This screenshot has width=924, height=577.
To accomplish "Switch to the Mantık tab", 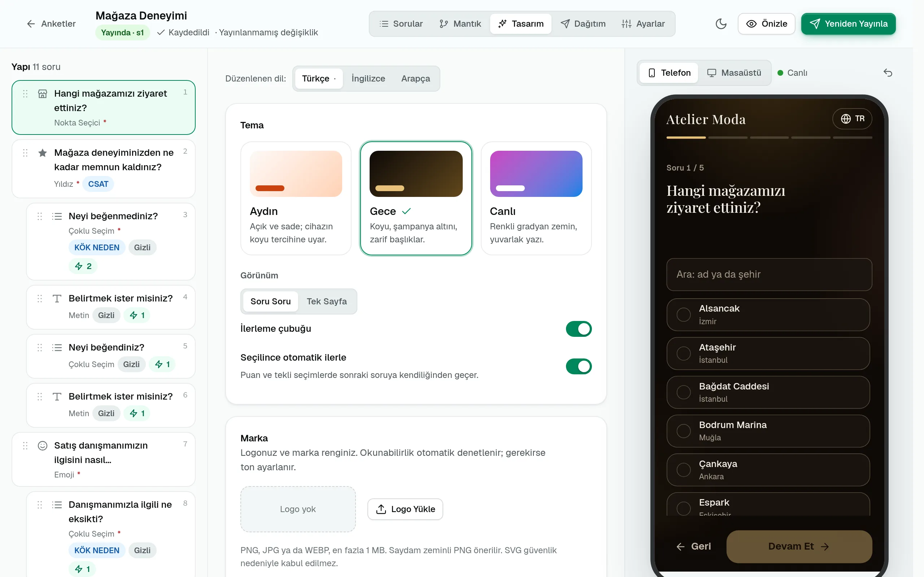I will tap(460, 24).
